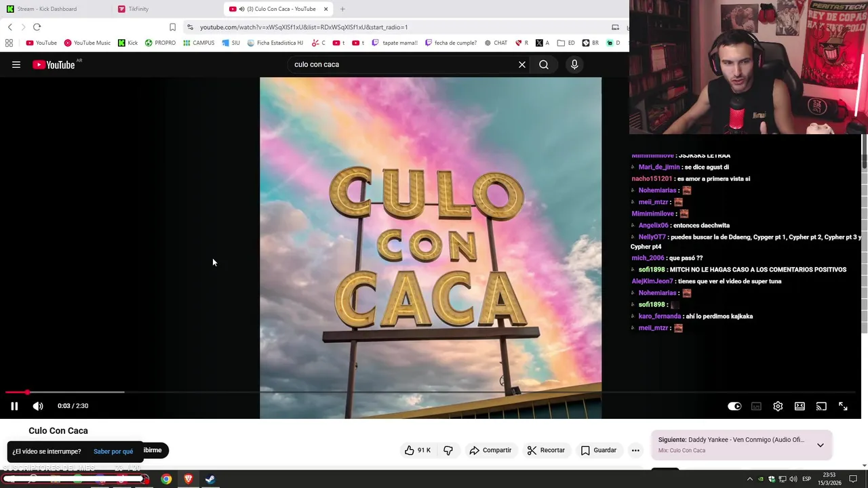This screenshot has width=868, height=488.
Task: Switch to TikFinity tab
Action: pyautogui.click(x=138, y=9)
